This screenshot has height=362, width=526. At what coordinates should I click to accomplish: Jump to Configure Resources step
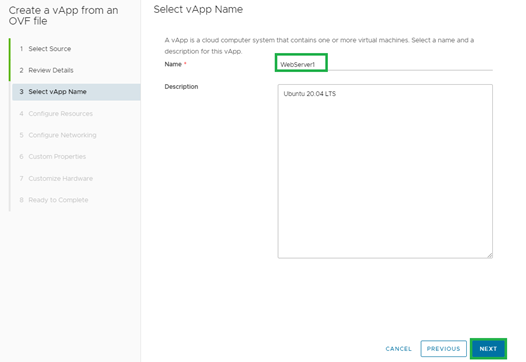[60, 114]
